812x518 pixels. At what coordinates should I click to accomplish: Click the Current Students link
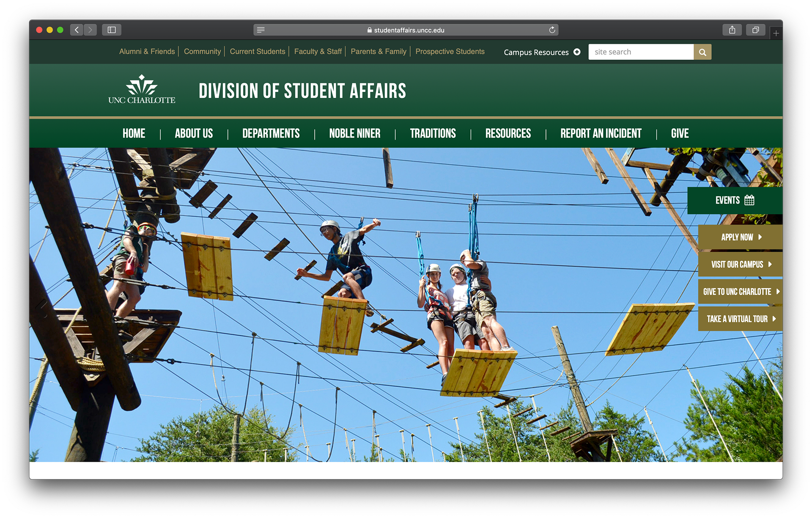pyautogui.click(x=258, y=51)
